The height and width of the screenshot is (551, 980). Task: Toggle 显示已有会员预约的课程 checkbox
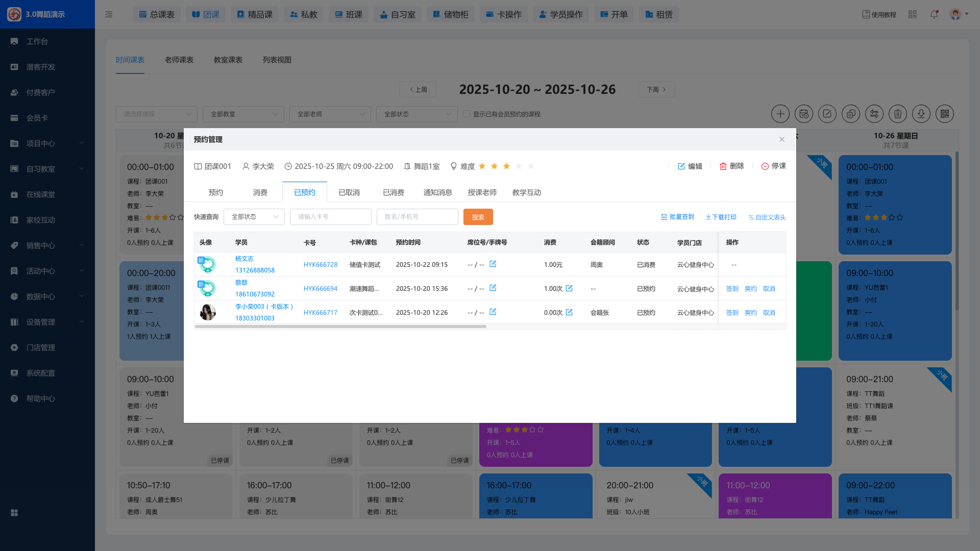coord(467,114)
